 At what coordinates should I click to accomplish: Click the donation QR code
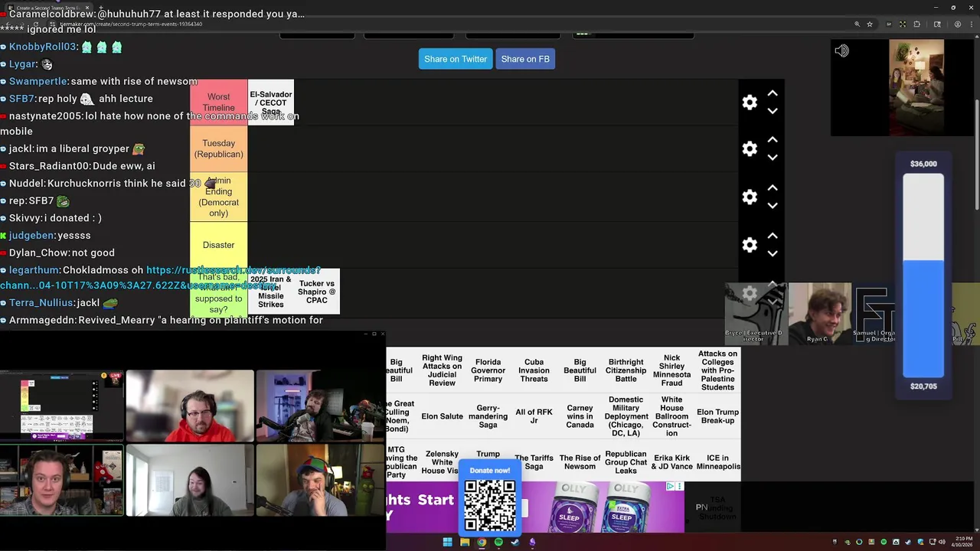490,505
